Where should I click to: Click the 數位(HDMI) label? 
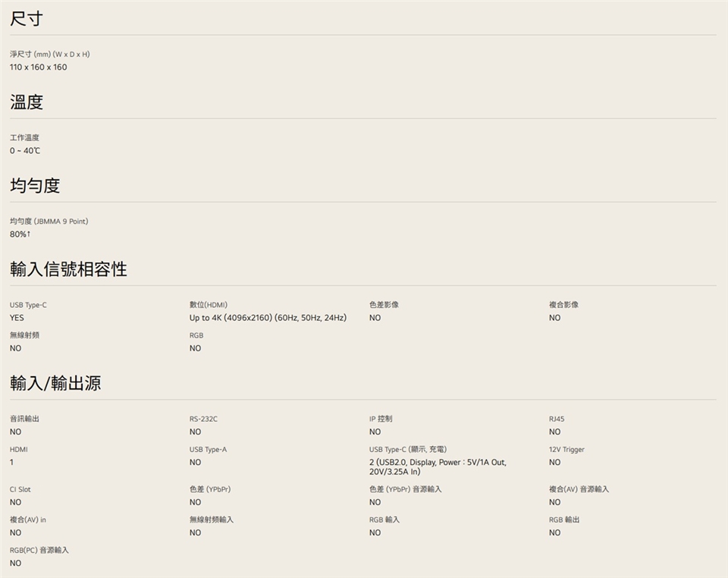click(209, 305)
